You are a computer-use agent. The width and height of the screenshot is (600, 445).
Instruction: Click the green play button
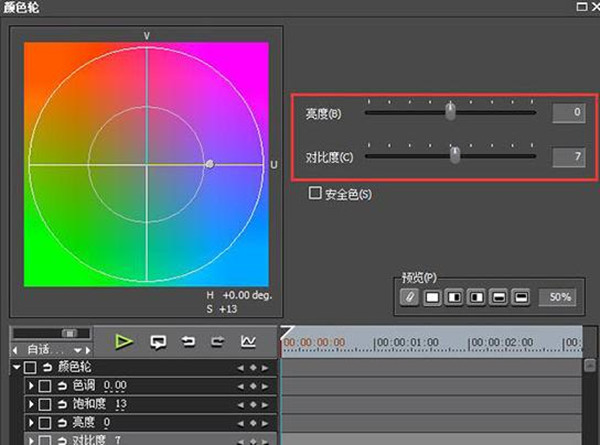(x=123, y=342)
